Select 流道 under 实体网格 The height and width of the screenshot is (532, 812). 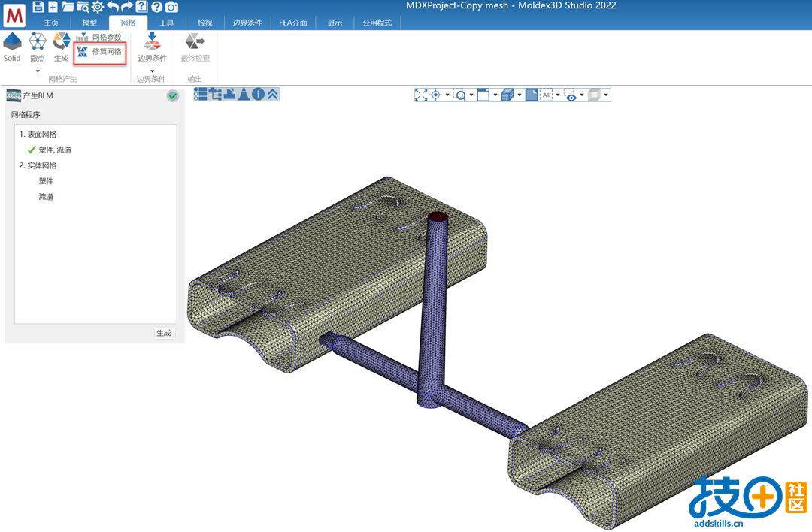point(46,197)
